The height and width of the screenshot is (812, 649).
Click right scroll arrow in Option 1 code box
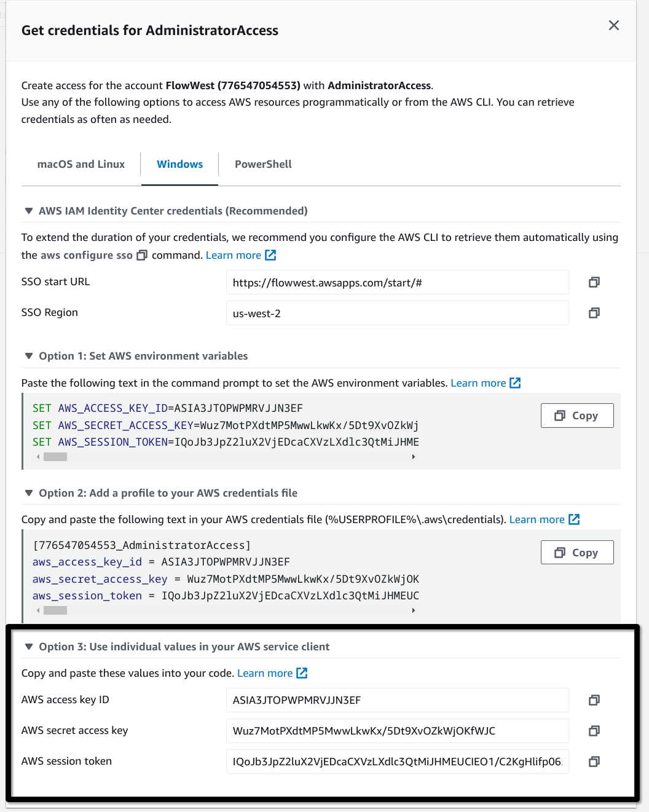tap(414, 457)
